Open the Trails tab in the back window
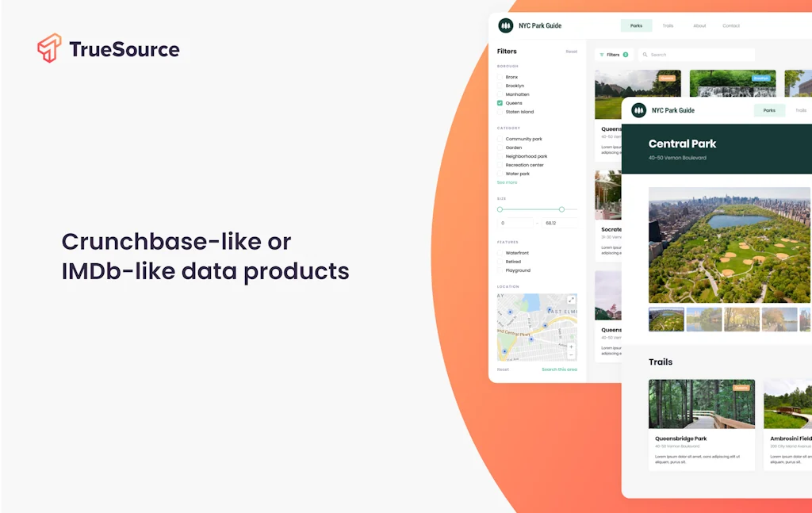The height and width of the screenshot is (513, 812). pos(668,25)
